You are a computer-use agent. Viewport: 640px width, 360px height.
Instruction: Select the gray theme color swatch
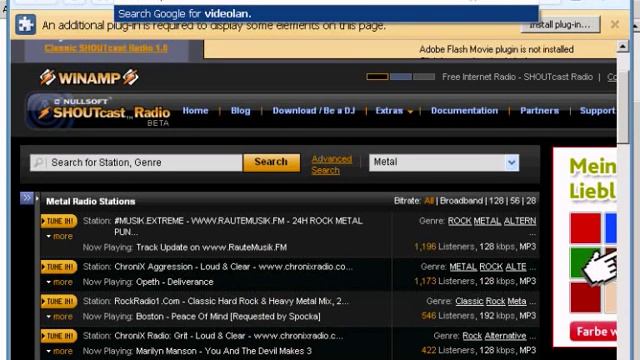(x=424, y=76)
